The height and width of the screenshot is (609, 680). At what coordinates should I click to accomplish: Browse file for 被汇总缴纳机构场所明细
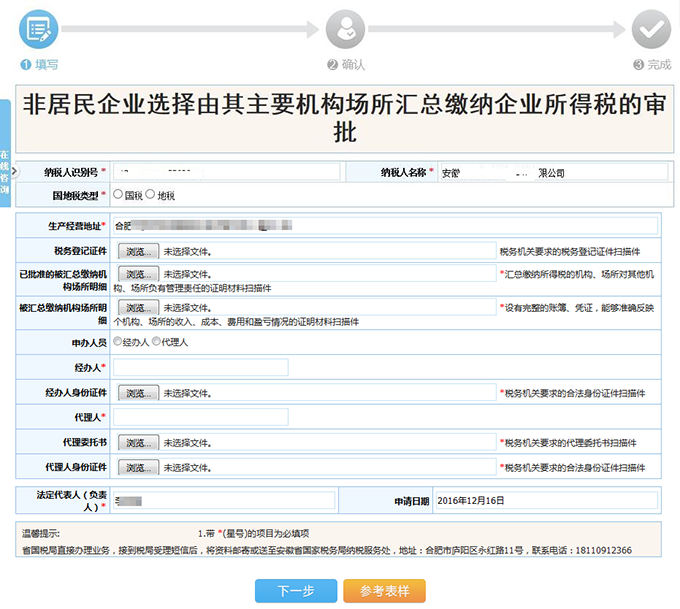[138, 308]
